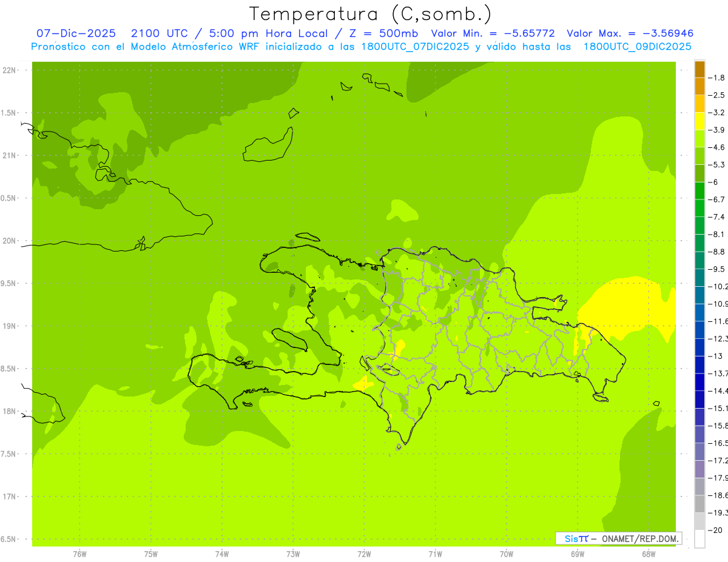Click the 'Z = 500mb' level label
Image resolution: width=728 pixels, height=562 pixels.
point(382,33)
